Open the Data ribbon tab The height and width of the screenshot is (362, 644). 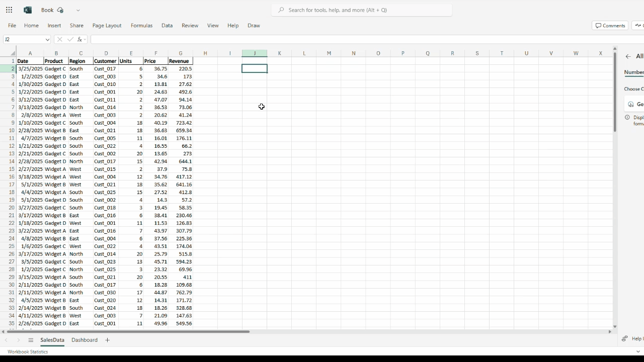click(167, 26)
